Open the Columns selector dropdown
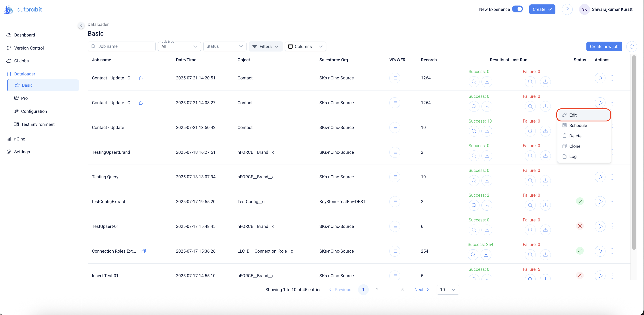 [x=305, y=46]
